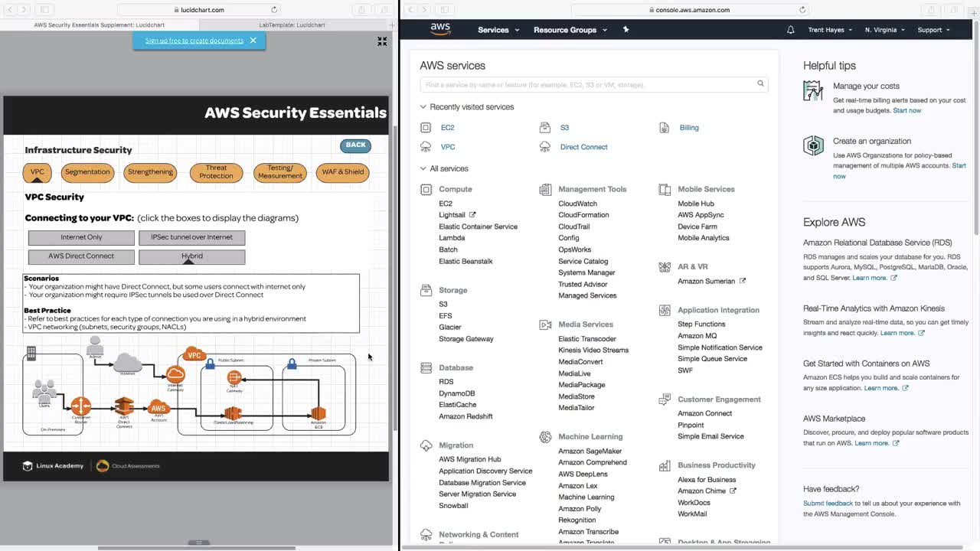Open DynamoDB under Database
The height and width of the screenshot is (551, 980).
click(457, 393)
